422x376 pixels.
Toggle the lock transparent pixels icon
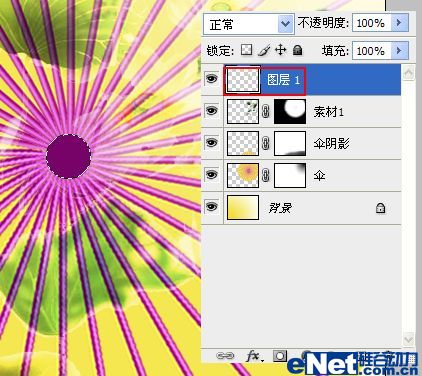click(247, 50)
